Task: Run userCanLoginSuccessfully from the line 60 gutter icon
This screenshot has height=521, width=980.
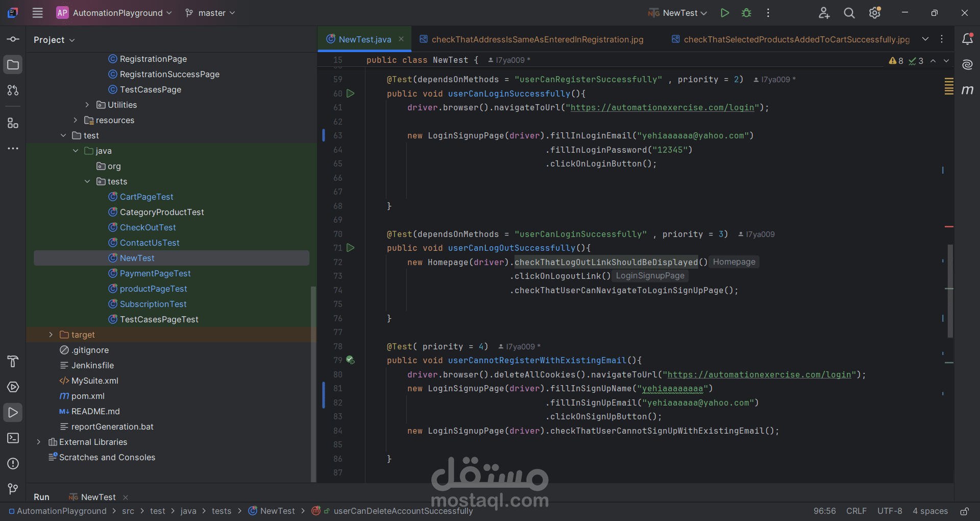Action: [351, 93]
